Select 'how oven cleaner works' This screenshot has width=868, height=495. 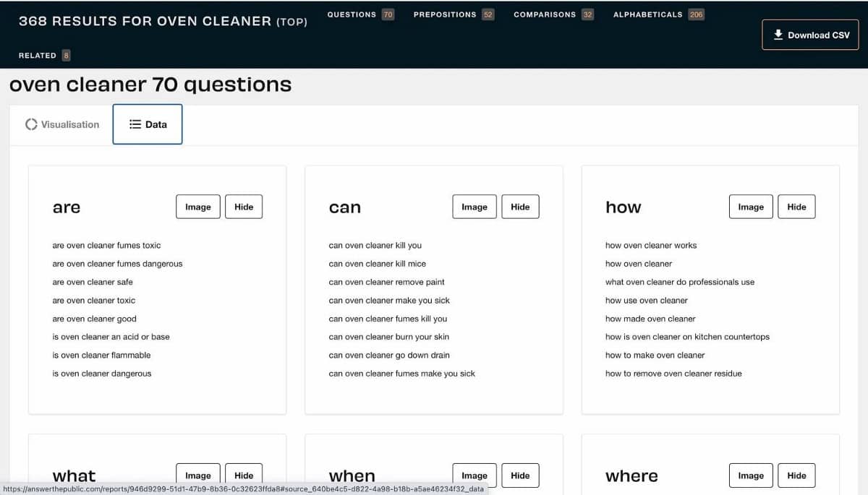651,246
